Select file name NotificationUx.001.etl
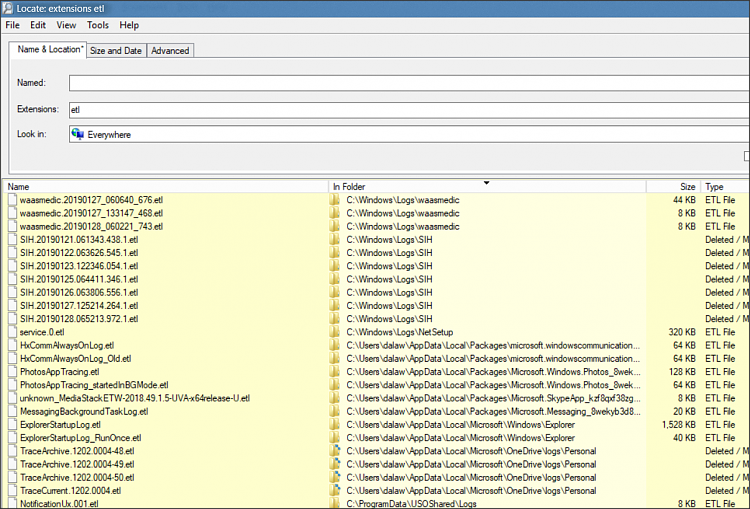The height and width of the screenshot is (509, 750). 59,504
